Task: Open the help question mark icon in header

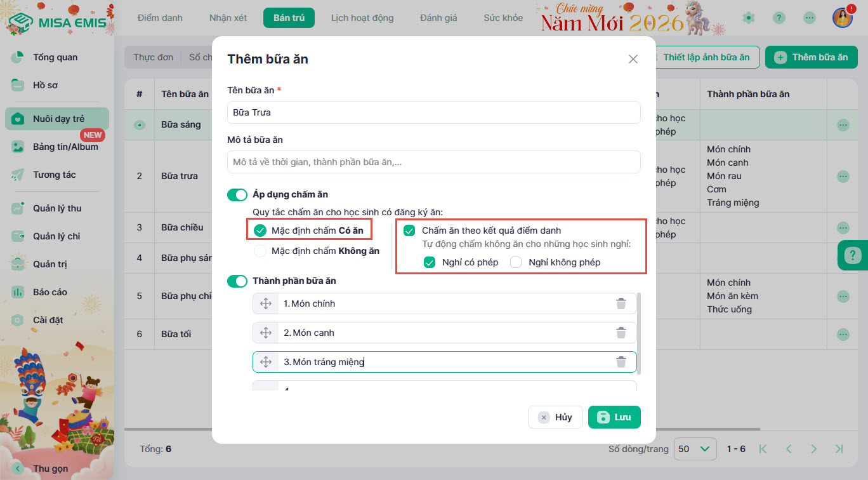Action: tap(779, 18)
